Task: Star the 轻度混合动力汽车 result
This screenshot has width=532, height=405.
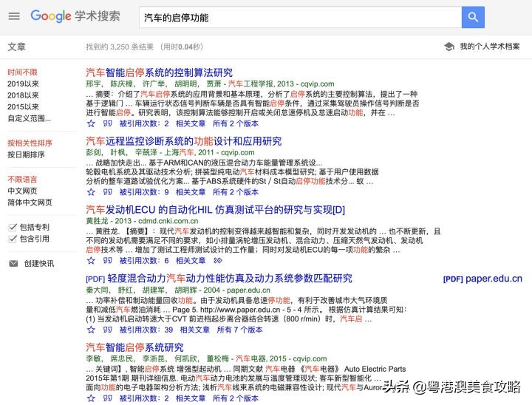Action: [x=91, y=330]
